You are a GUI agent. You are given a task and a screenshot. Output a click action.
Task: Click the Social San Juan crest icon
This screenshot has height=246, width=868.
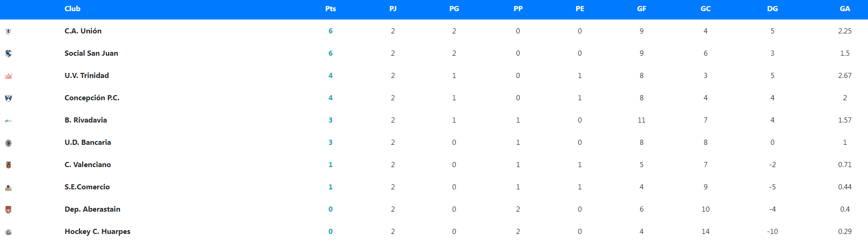(x=8, y=54)
